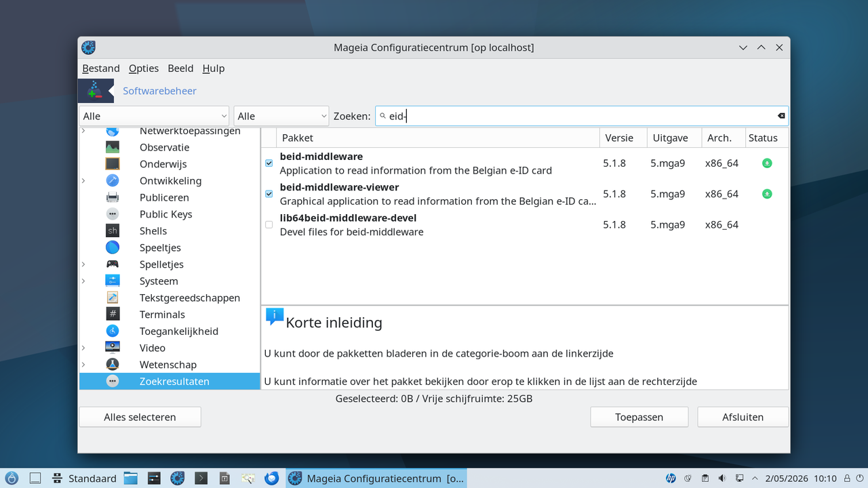Click the Observatie category icon
Image resolution: width=868 pixels, height=488 pixels.
click(x=113, y=147)
